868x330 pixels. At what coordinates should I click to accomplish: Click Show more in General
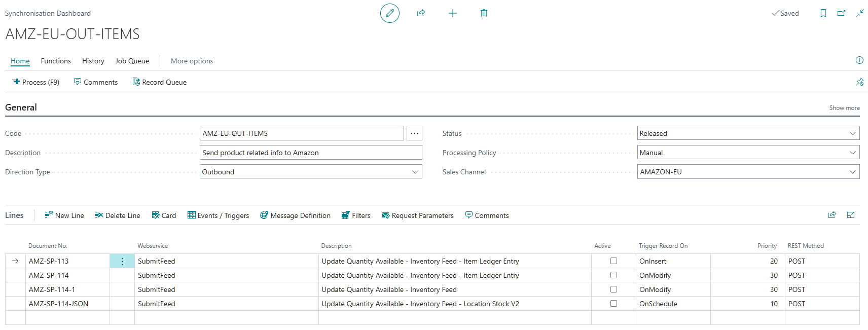click(x=844, y=108)
